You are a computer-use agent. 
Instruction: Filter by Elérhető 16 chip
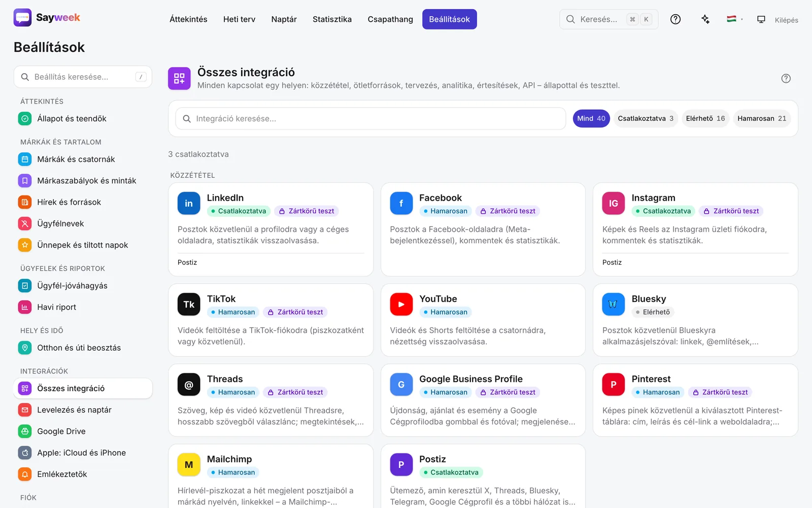point(705,118)
